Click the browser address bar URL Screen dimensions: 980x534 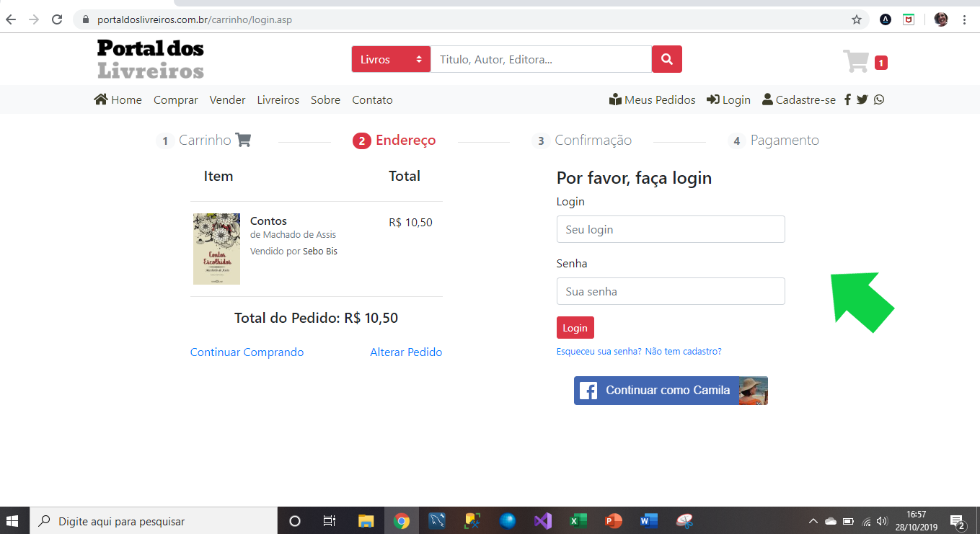195,19
